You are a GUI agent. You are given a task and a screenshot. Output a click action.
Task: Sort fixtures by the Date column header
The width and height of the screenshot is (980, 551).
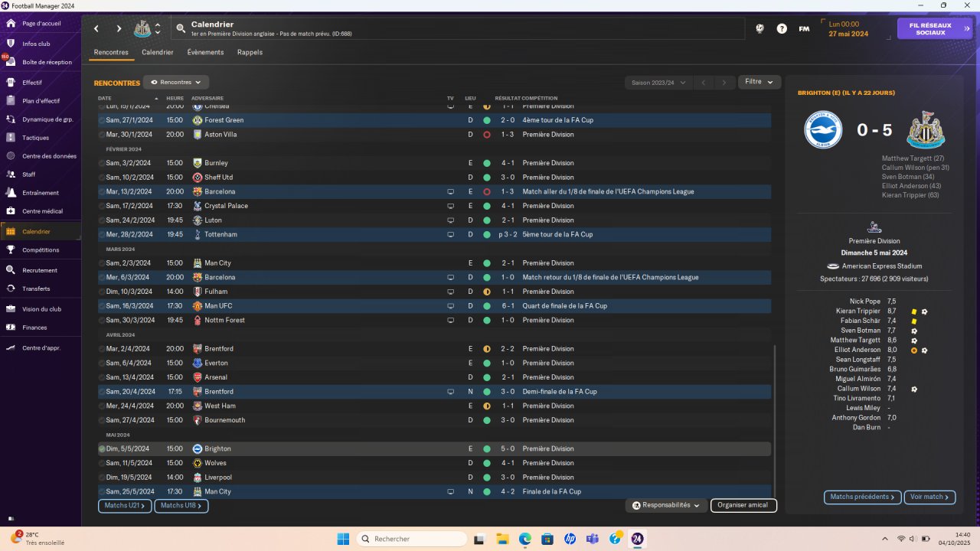105,99
